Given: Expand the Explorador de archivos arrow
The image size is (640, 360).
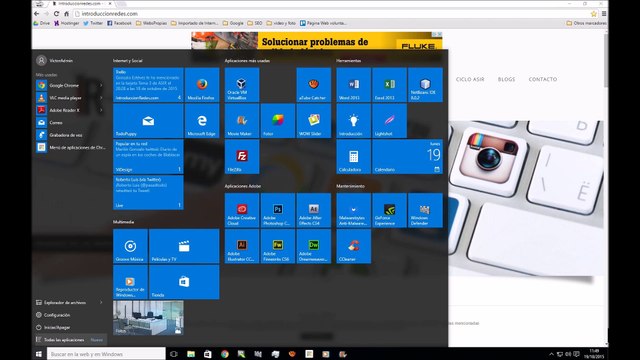Looking at the screenshot, I should pos(101,302).
